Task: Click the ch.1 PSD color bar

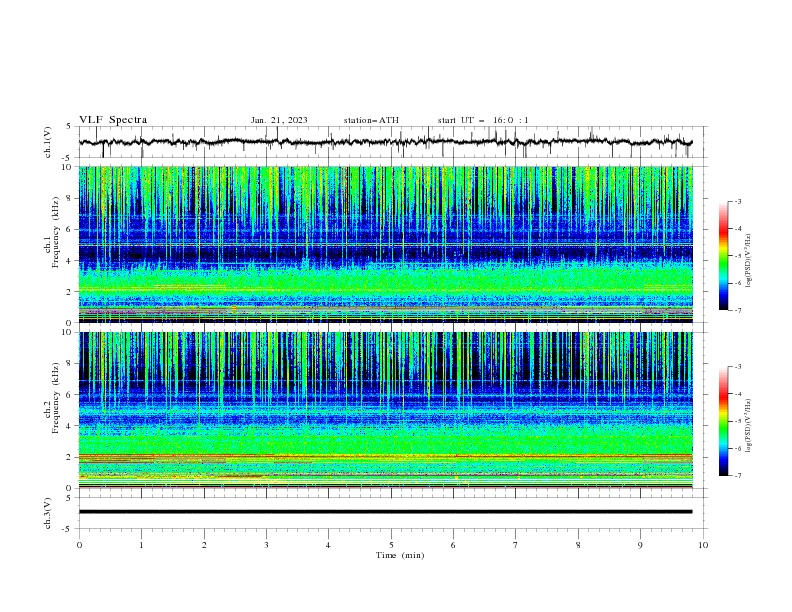Action: [x=723, y=256]
